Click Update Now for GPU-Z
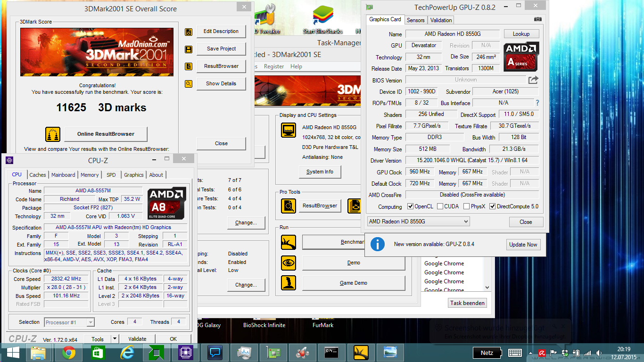Viewport: 644px width, 362px height. pos(523,245)
